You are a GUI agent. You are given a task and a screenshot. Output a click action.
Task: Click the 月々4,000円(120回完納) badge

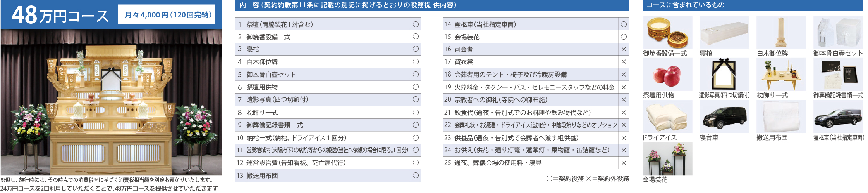pos(167,15)
